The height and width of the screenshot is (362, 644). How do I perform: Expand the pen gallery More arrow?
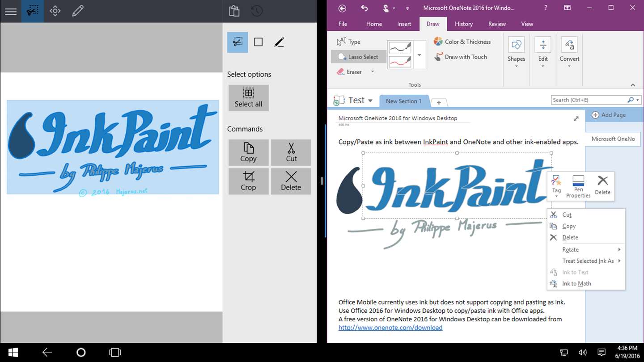(x=419, y=55)
